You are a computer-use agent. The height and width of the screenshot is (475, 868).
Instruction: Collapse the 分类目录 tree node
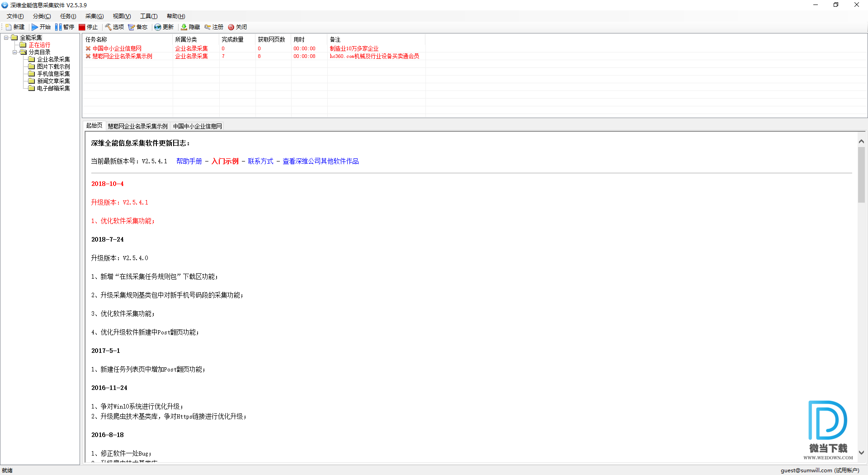pos(14,52)
